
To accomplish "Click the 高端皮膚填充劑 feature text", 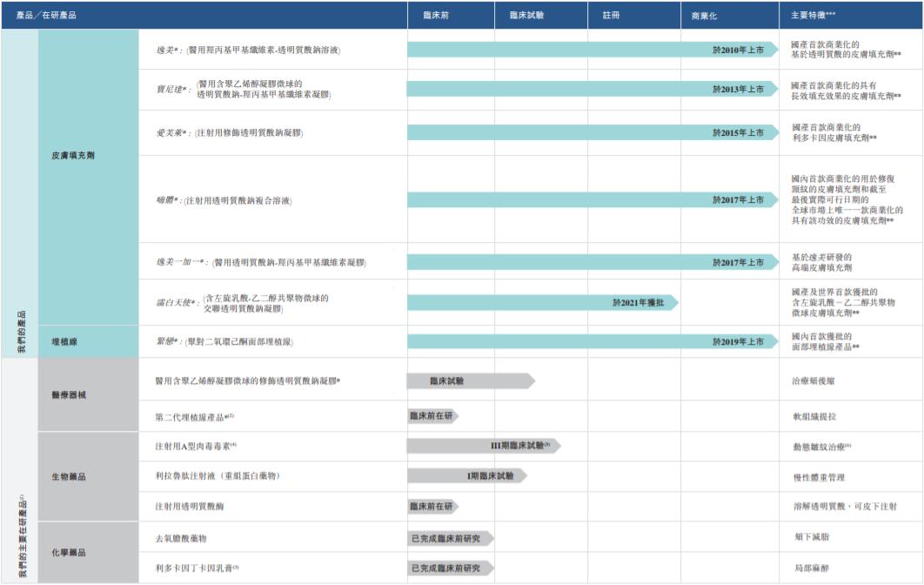I will 821,268.
